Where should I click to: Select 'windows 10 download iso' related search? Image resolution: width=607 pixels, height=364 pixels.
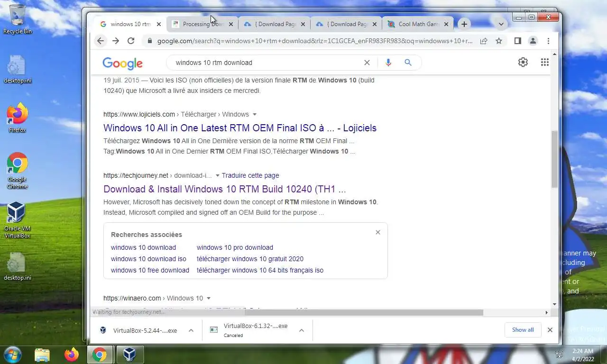click(148, 259)
